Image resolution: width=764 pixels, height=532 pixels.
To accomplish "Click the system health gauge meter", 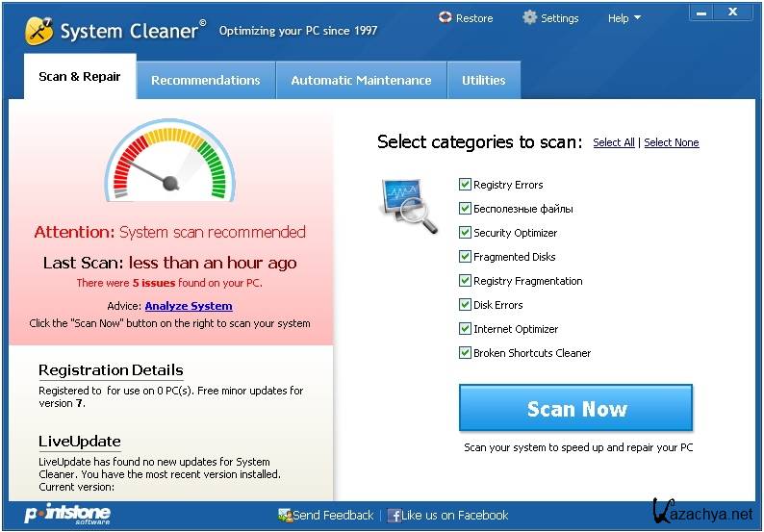I will (169, 161).
